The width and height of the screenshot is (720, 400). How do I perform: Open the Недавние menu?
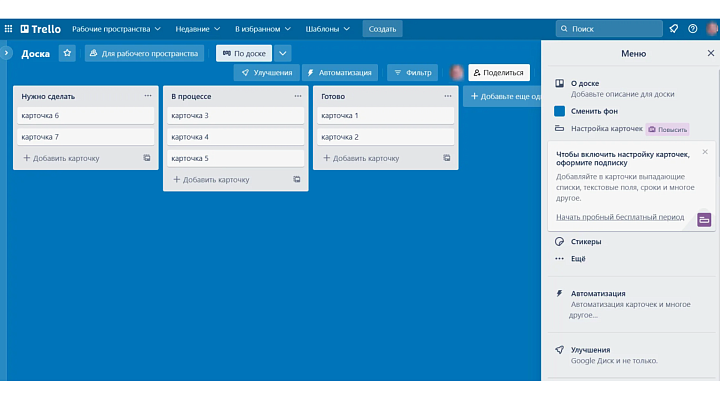click(x=200, y=29)
